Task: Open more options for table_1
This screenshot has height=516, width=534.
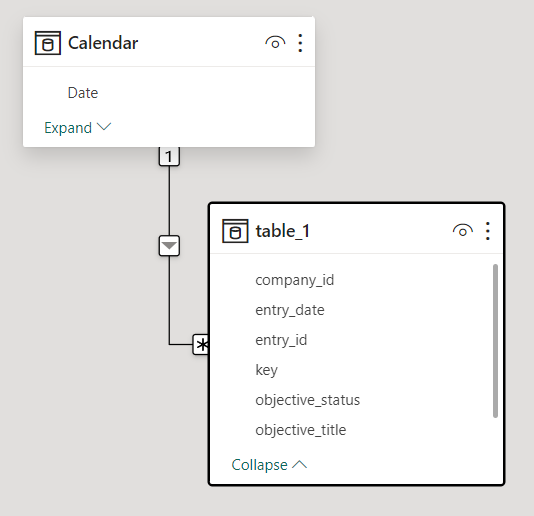Action: [x=488, y=231]
